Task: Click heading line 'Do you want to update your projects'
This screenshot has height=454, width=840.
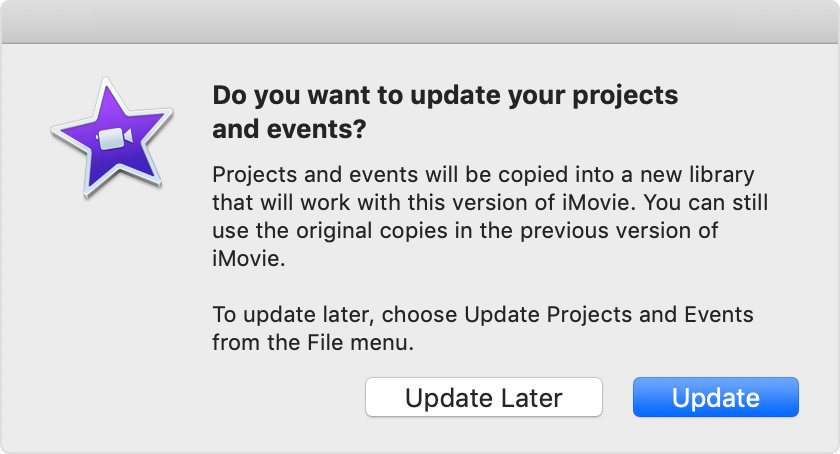Action: pos(445,95)
